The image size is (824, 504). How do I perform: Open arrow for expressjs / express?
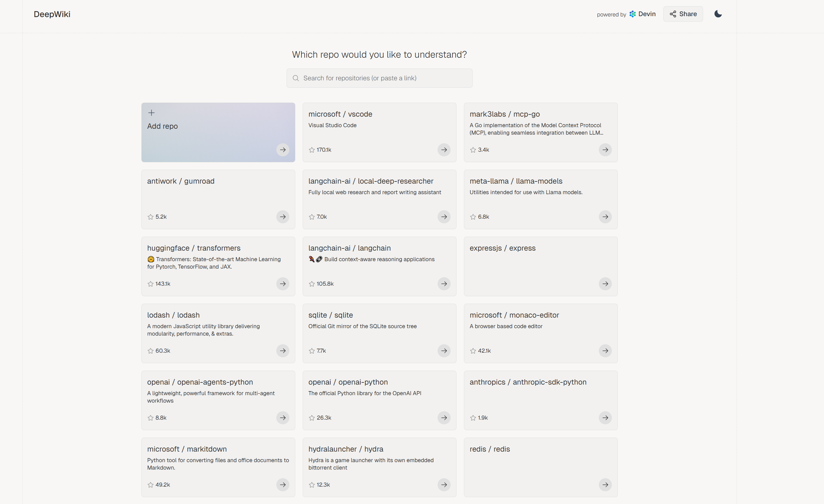(x=605, y=283)
